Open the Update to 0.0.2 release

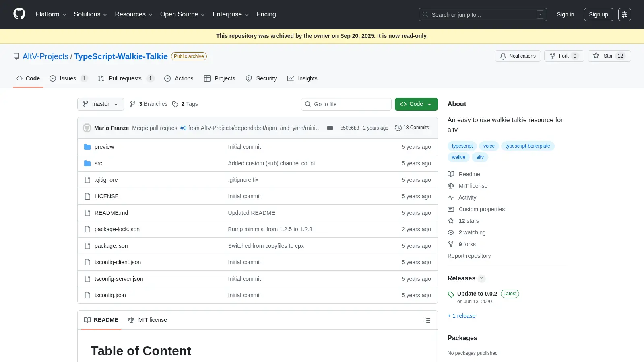click(477, 294)
